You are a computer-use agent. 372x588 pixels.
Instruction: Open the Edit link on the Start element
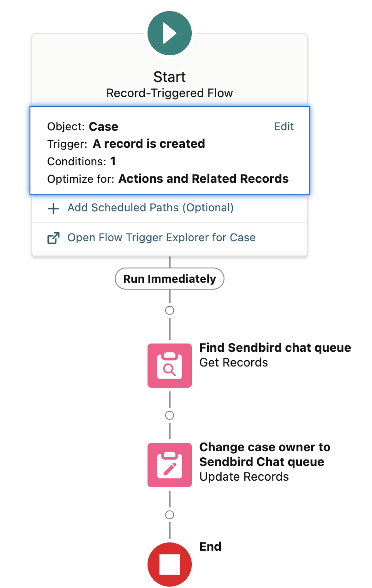click(283, 126)
